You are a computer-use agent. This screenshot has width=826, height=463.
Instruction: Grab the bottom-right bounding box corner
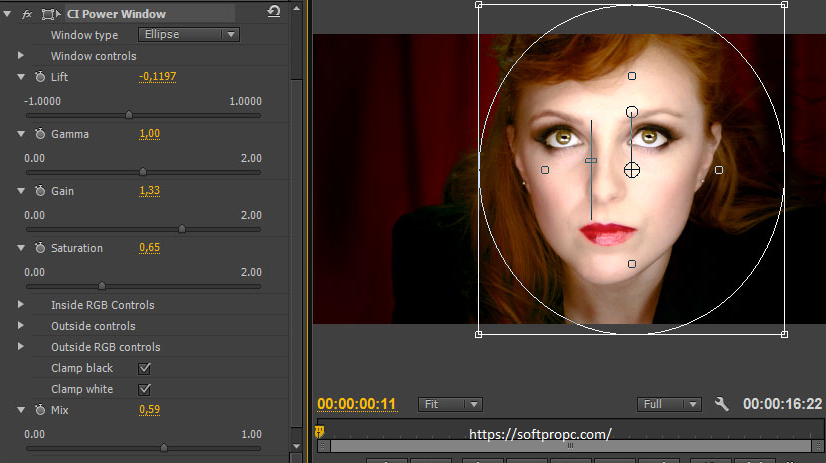tap(784, 334)
